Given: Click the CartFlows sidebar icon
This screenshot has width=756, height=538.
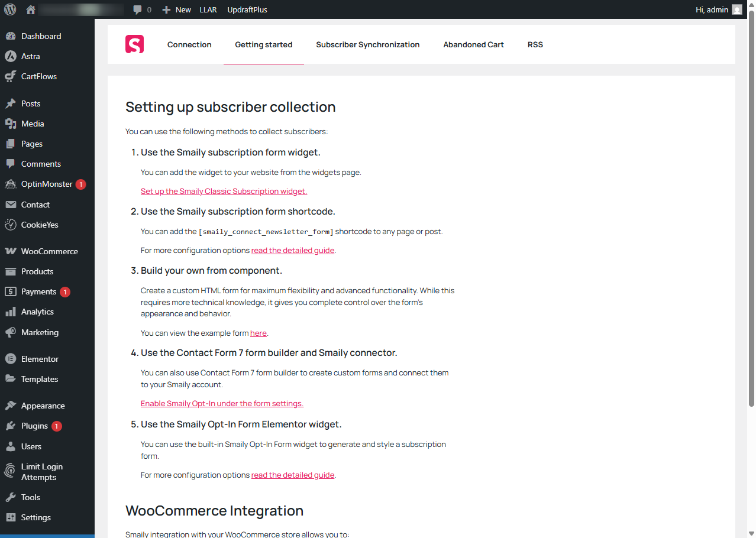Looking at the screenshot, I should tap(10, 76).
